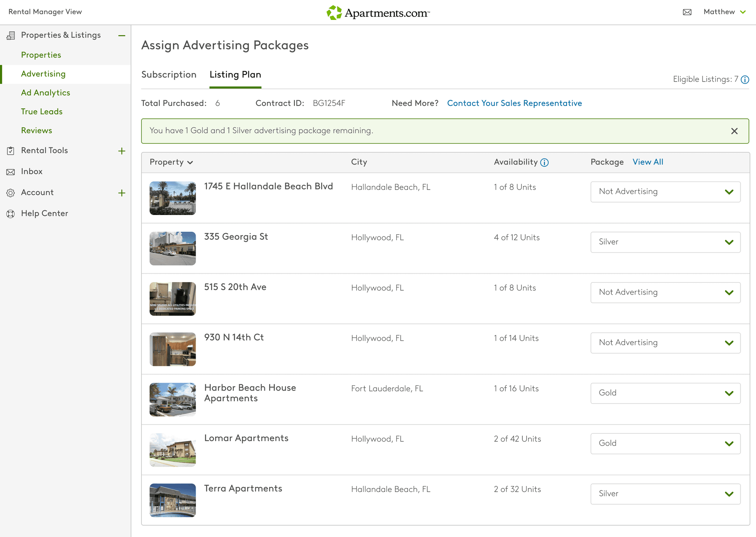Click the View All packages link
Viewport: 756px width, 537px height.
pos(647,162)
